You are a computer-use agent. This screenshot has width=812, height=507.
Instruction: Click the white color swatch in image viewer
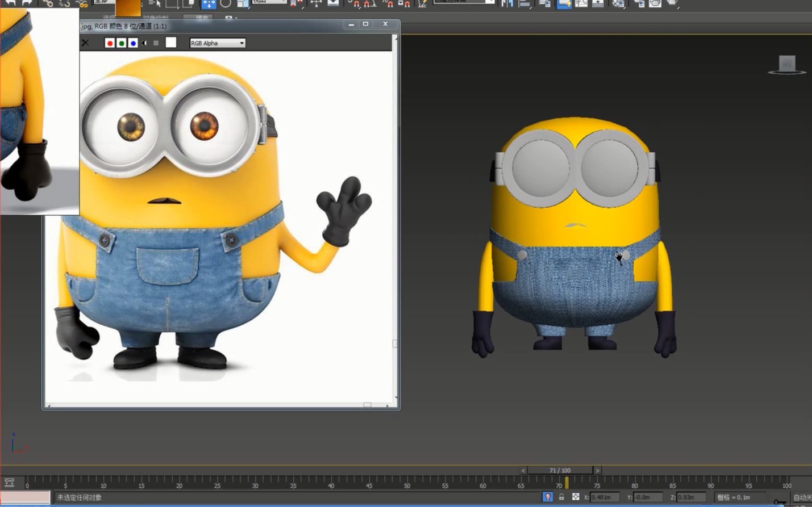pos(170,43)
